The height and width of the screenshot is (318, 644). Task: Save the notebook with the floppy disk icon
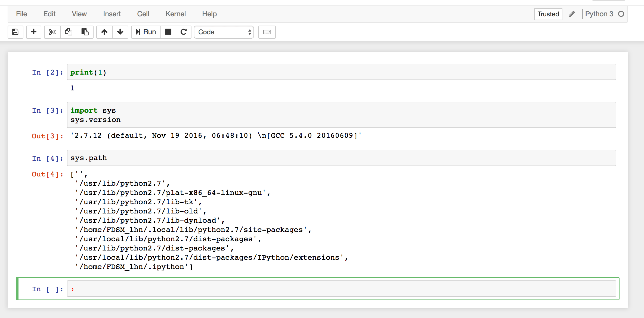[16, 32]
